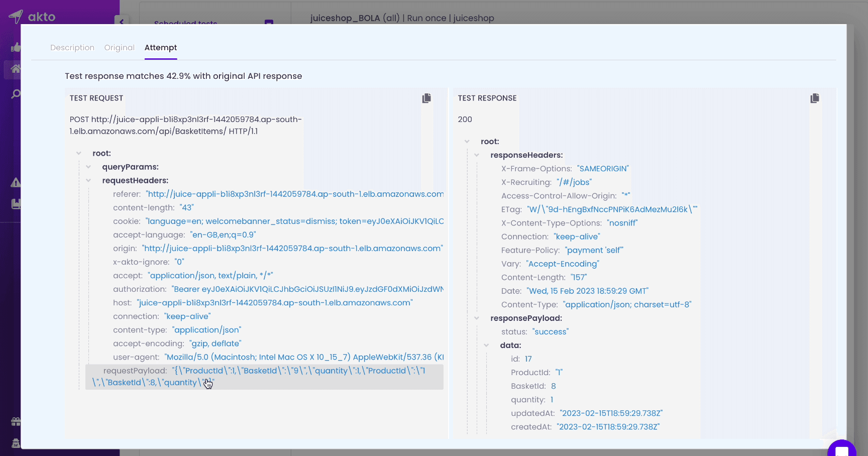Click the X-Frame-Options "SAMEORIGIN" value
This screenshot has height=456, width=868.
[x=603, y=168]
